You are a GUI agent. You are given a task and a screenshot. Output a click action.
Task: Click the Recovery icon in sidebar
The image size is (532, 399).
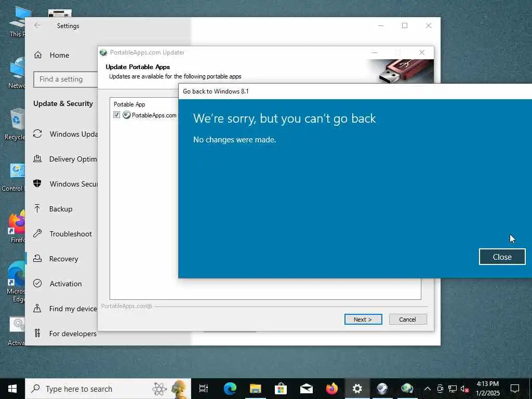[x=37, y=259]
